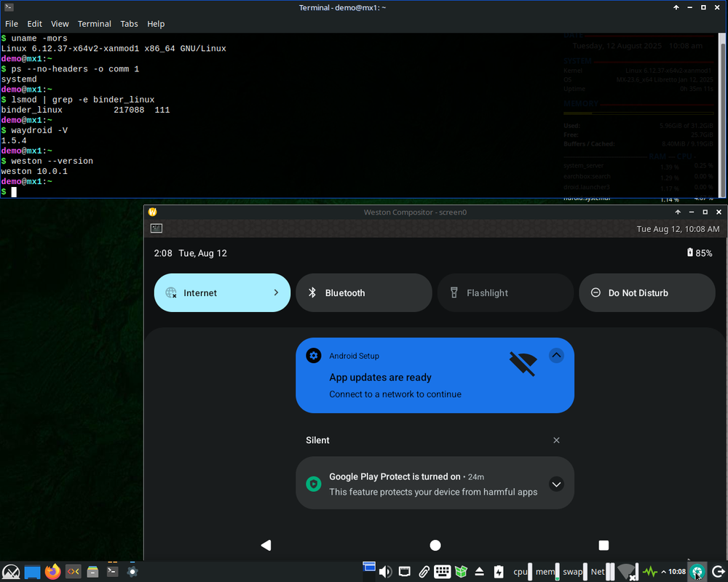
Task: Open the settings gear taskbar icon
Action: point(132,571)
